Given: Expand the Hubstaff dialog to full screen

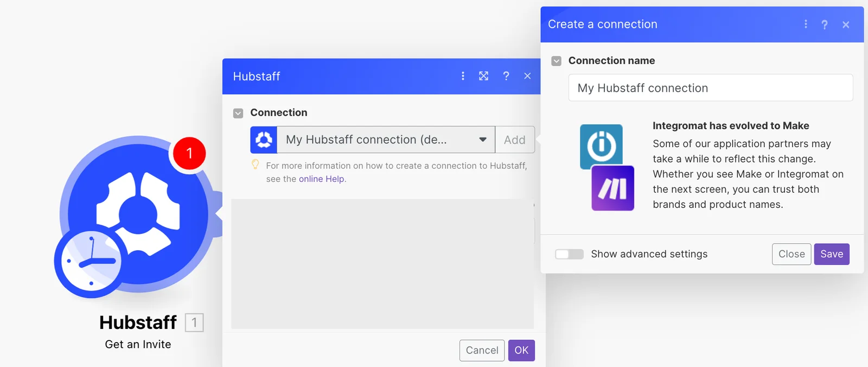Looking at the screenshot, I should 483,76.
